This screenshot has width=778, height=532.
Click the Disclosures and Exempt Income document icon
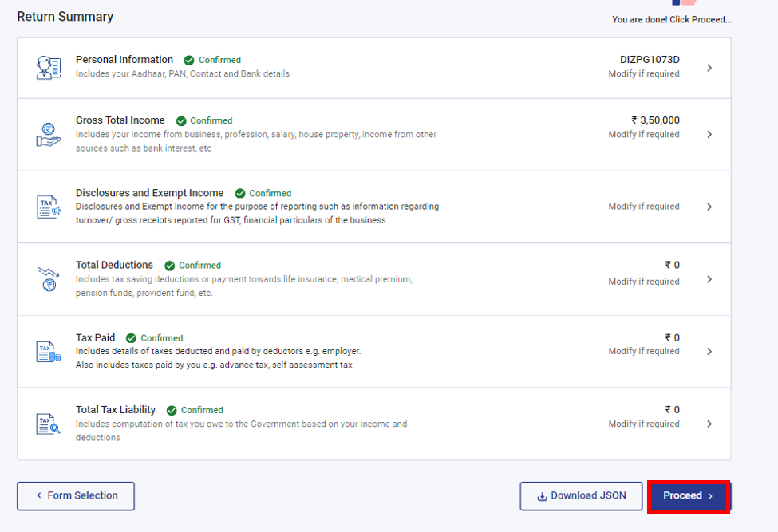pyautogui.click(x=49, y=207)
